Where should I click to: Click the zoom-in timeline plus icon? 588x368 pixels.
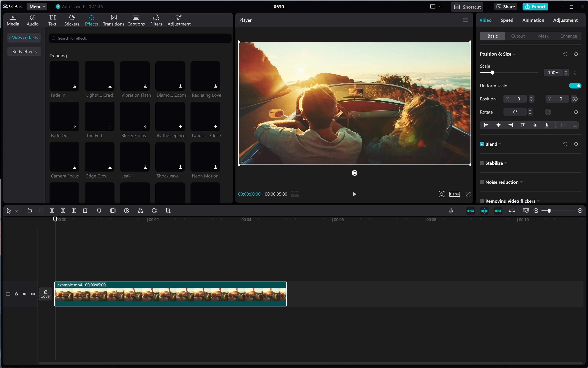[x=580, y=211]
